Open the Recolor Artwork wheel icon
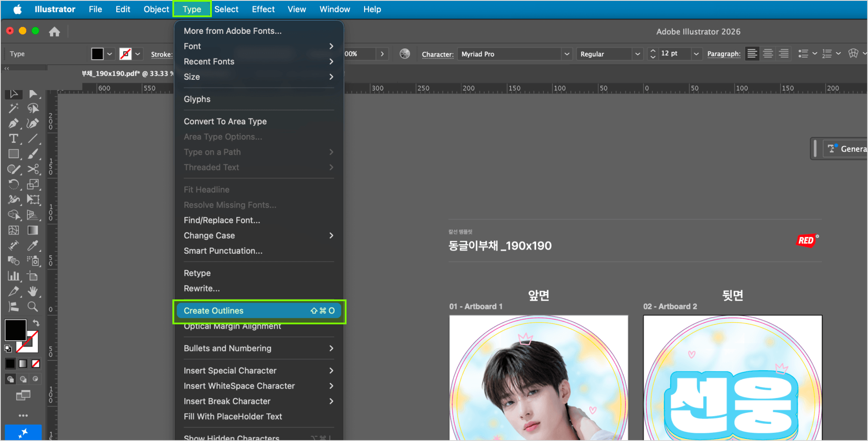 (405, 54)
